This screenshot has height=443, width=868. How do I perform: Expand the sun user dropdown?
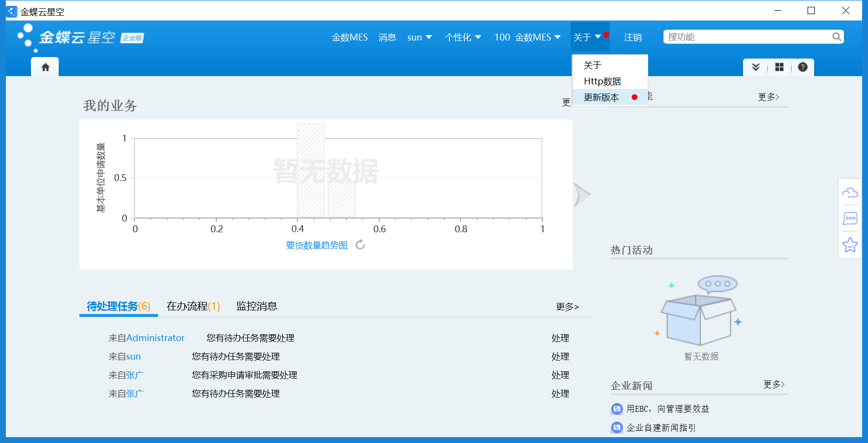[x=420, y=38]
